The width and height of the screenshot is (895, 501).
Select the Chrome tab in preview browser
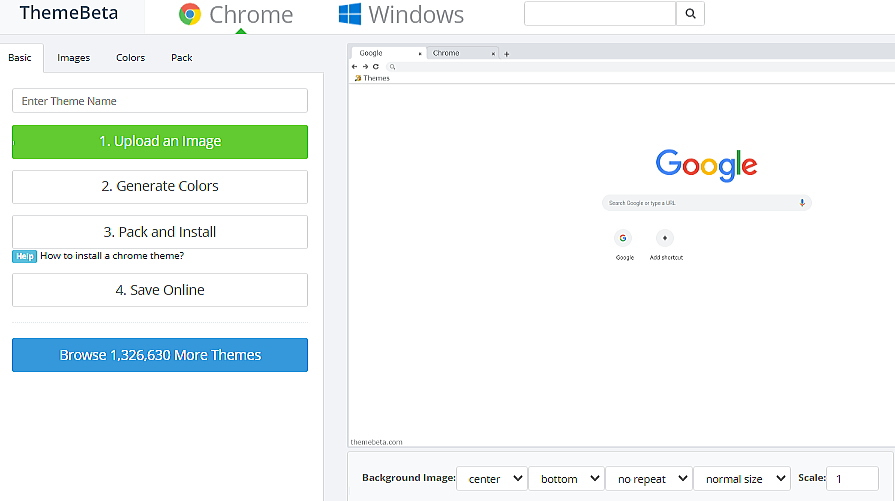(462, 53)
